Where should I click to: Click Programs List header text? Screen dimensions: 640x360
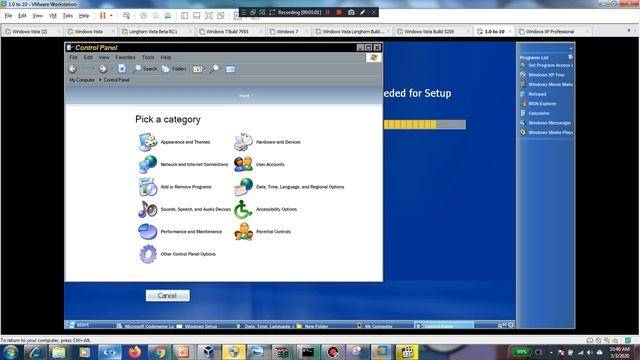coord(534,58)
